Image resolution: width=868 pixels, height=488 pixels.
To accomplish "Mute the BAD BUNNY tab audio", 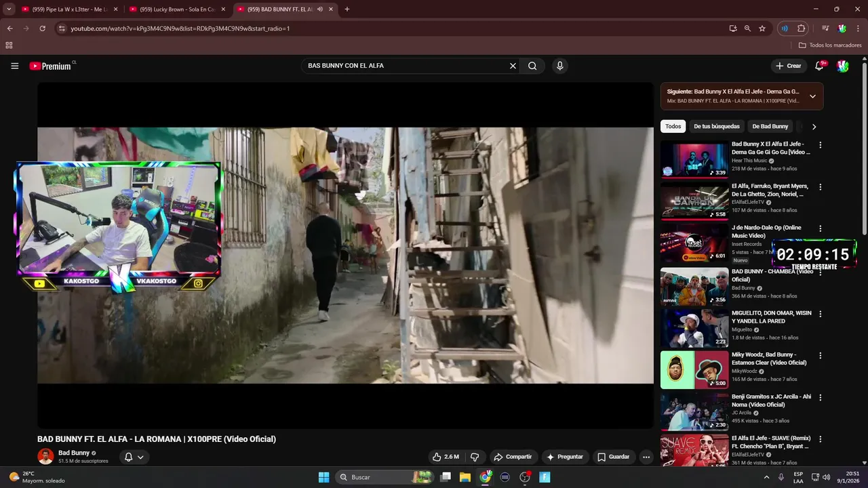I will point(319,9).
